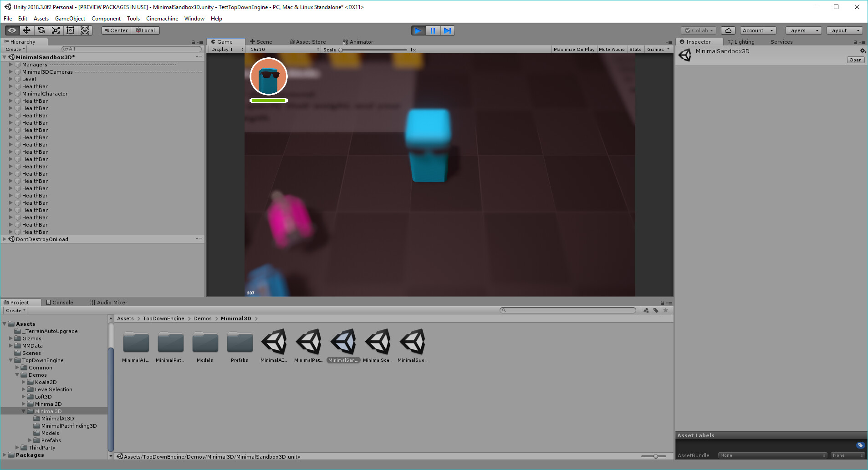Screen dimensions: 868x470
Task: Select the Move tool
Action: (27, 30)
